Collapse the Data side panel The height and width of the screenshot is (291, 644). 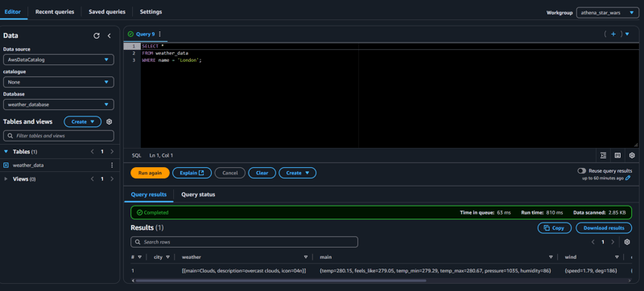pyautogui.click(x=109, y=35)
